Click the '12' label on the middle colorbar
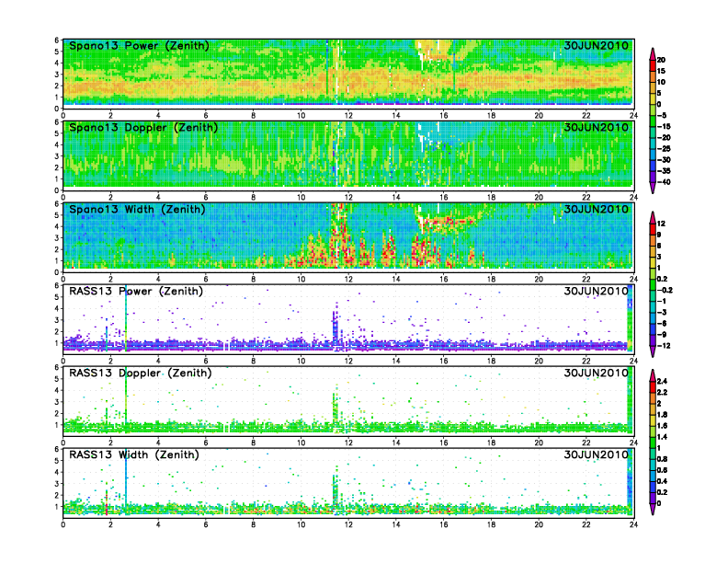 click(x=661, y=224)
